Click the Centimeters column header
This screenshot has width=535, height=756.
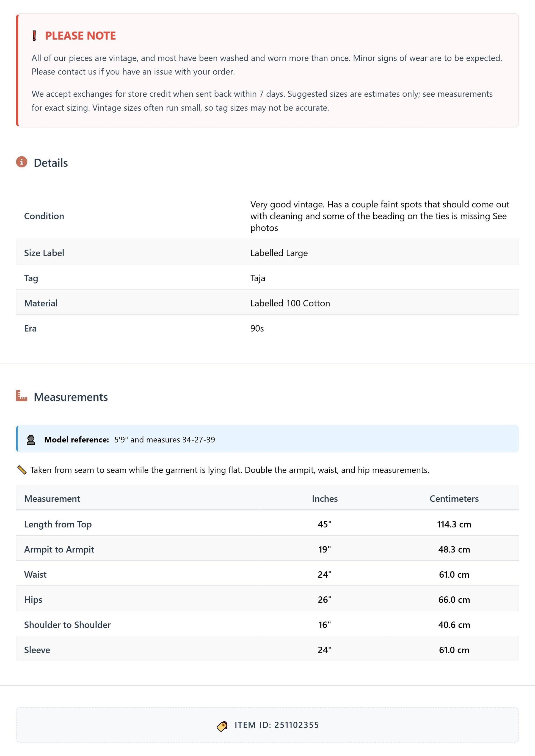[454, 499]
